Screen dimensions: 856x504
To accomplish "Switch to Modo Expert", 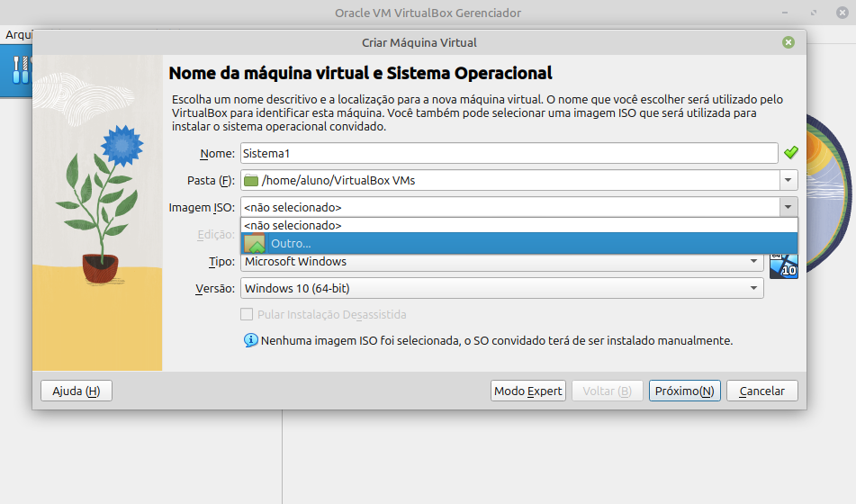I will [x=528, y=391].
